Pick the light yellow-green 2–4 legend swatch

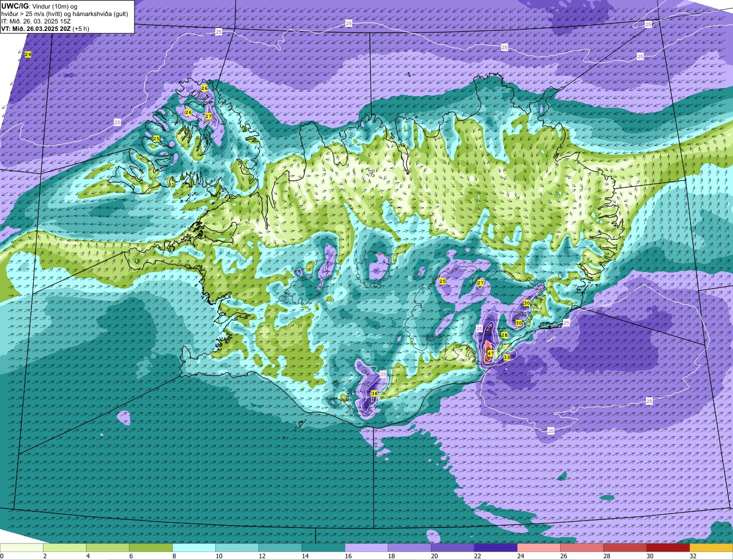[65, 547]
